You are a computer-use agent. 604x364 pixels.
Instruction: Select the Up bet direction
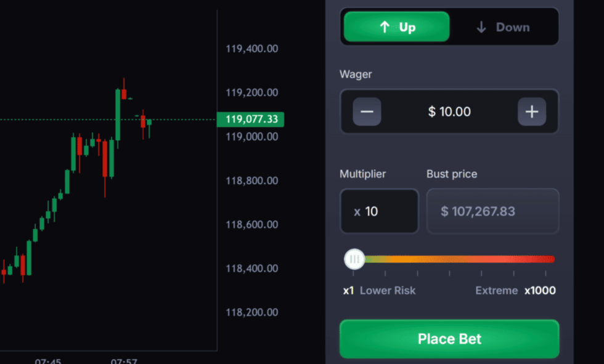coord(396,27)
